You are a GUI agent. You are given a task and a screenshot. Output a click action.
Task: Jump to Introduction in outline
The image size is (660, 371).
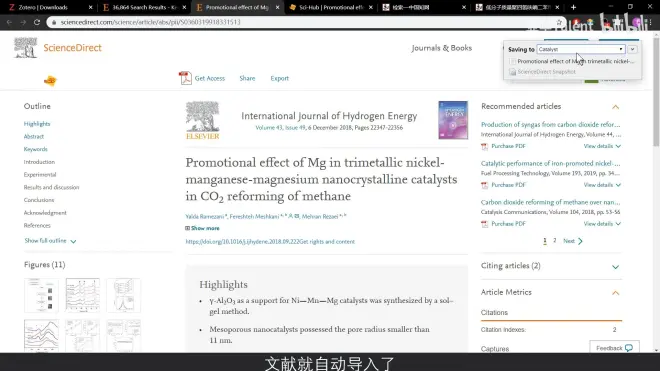pos(39,162)
